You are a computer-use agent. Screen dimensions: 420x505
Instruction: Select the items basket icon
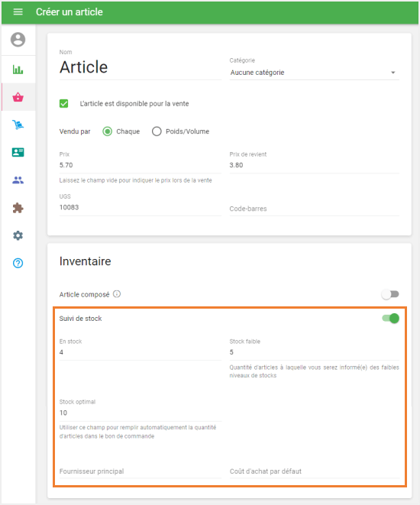pos(18,97)
